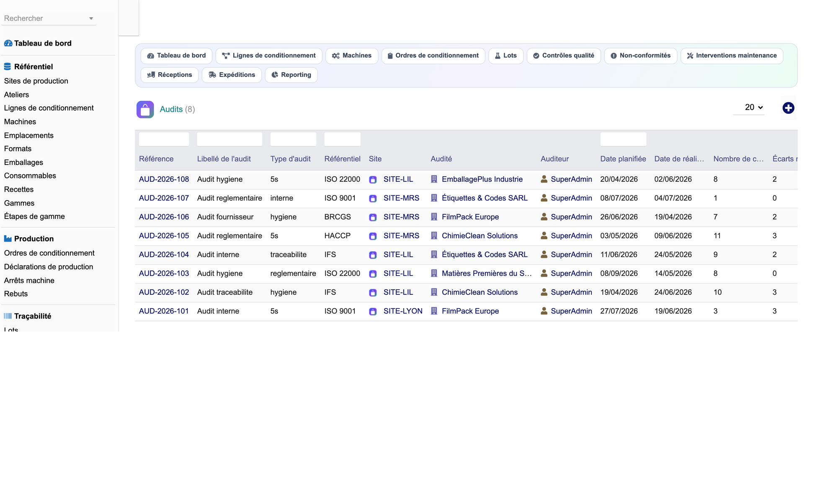Sort by Date planifiée column header
Screen dimensions: 815x504
point(623,159)
